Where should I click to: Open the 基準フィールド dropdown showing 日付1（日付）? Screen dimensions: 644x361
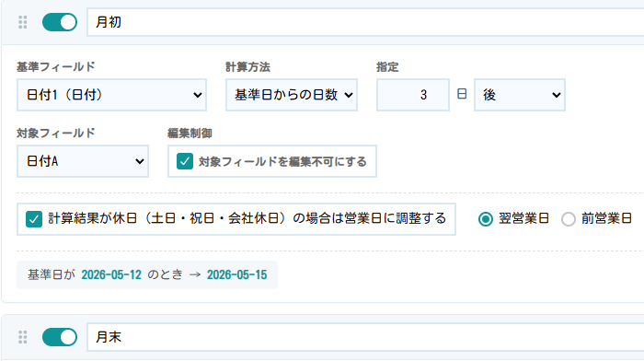pyautogui.click(x=111, y=95)
